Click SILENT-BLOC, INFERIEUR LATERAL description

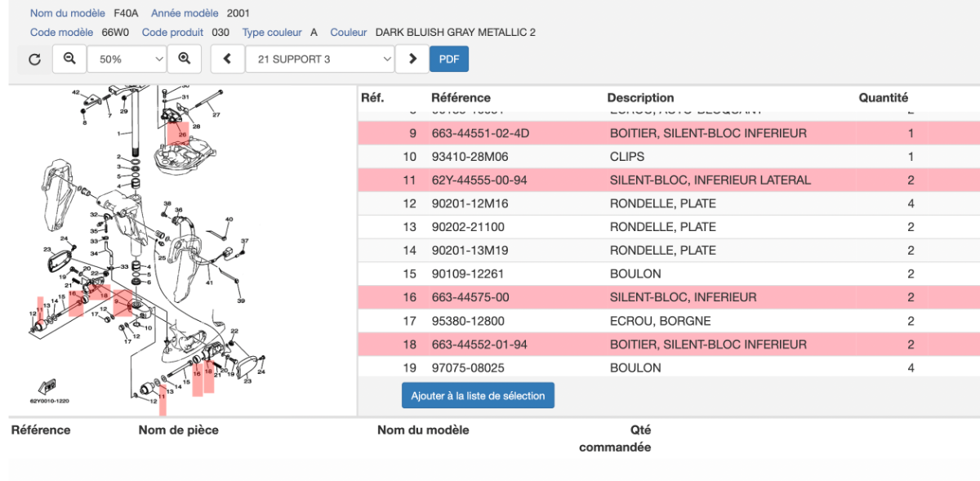click(x=710, y=180)
